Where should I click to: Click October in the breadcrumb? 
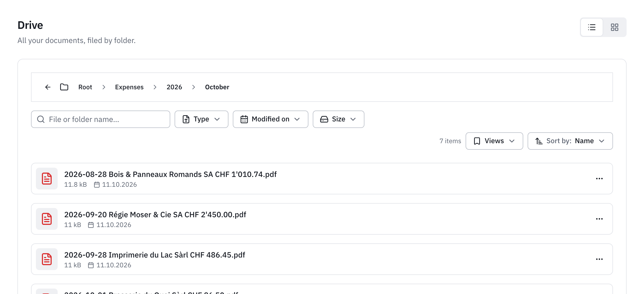[x=217, y=87]
